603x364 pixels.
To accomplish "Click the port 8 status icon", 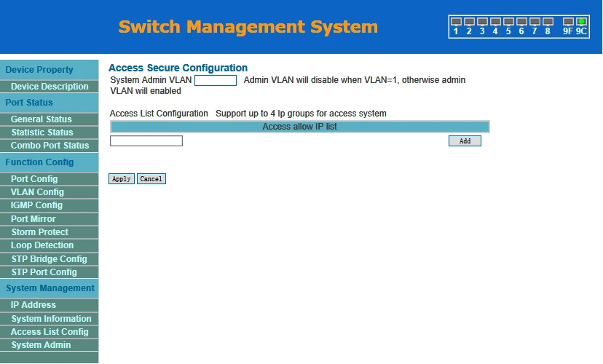I will [548, 22].
